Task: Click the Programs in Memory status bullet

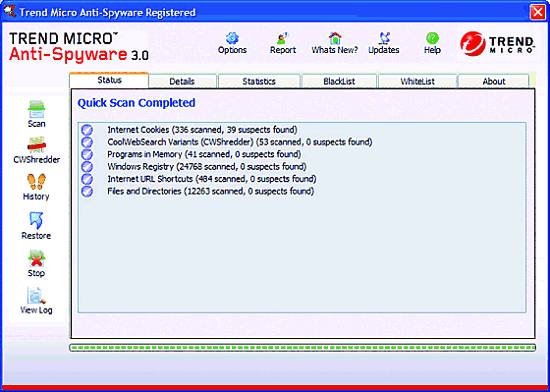Action: (x=87, y=155)
